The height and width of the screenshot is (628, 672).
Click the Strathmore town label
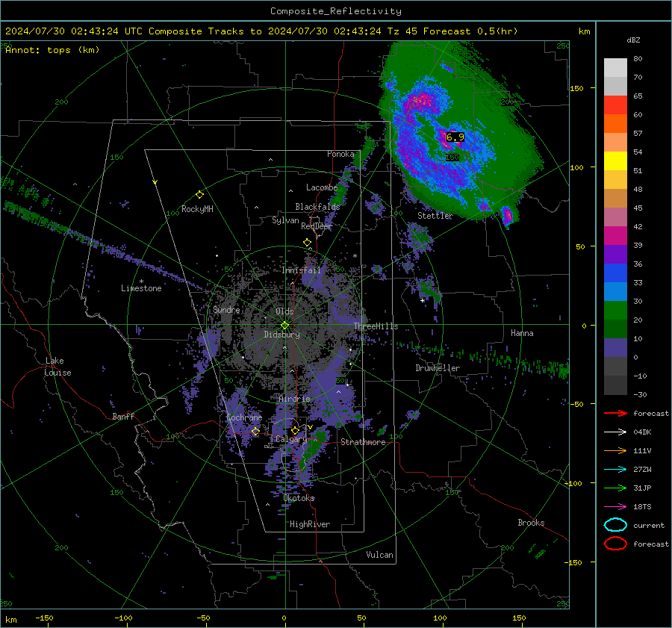click(363, 442)
